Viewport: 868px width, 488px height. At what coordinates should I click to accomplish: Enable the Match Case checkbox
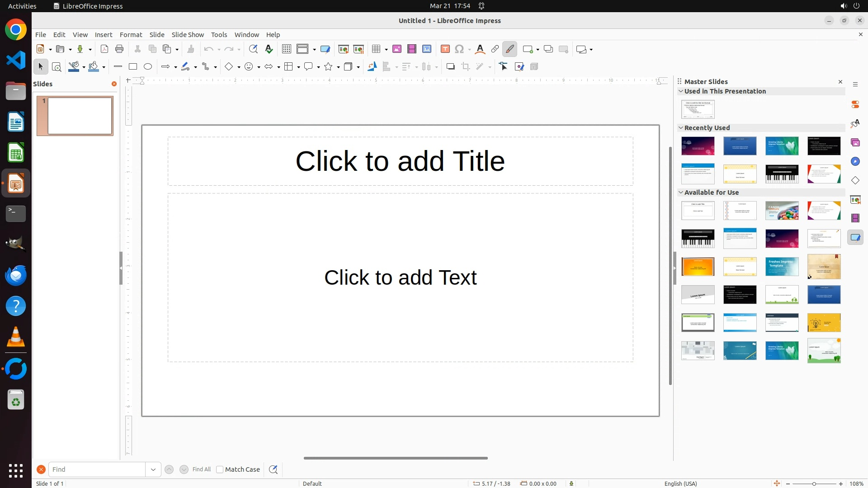click(x=220, y=469)
